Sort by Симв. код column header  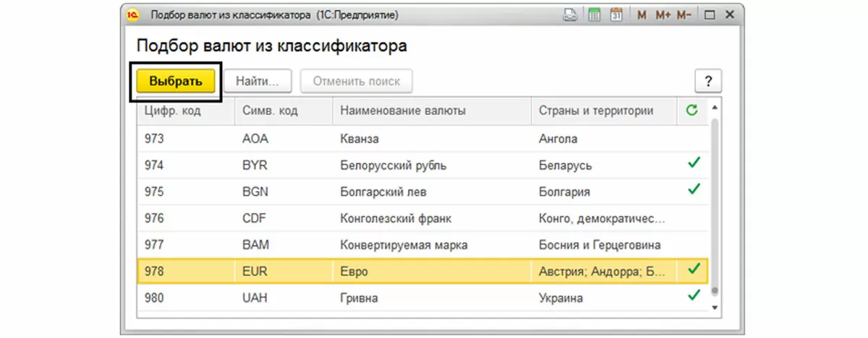[x=284, y=111]
